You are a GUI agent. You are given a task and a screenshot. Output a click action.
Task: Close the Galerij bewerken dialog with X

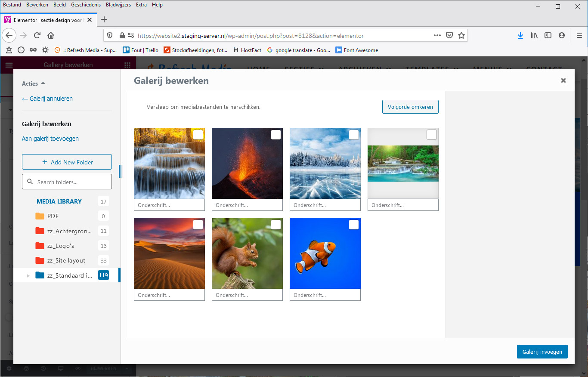[563, 80]
